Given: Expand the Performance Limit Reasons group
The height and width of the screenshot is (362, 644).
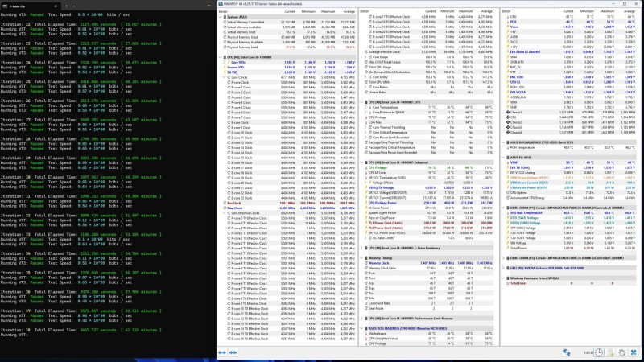Looking at the screenshot, I should coord(361,319).
